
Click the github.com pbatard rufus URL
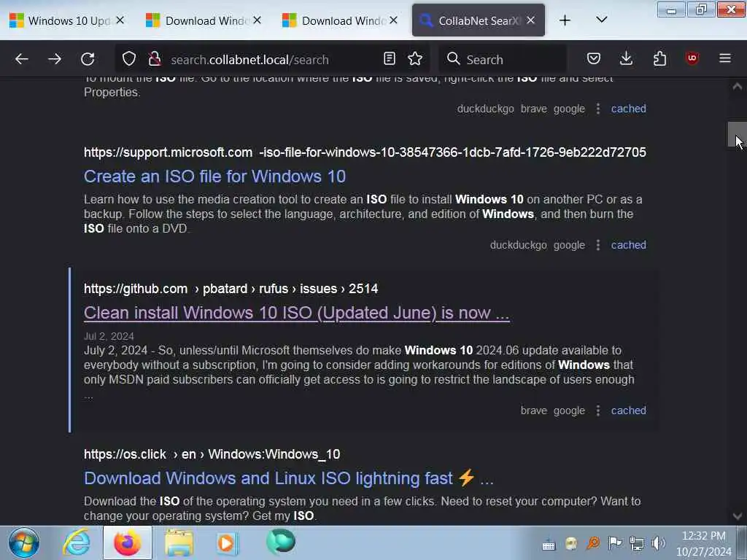pyautogui.click(x=231, y=289)
